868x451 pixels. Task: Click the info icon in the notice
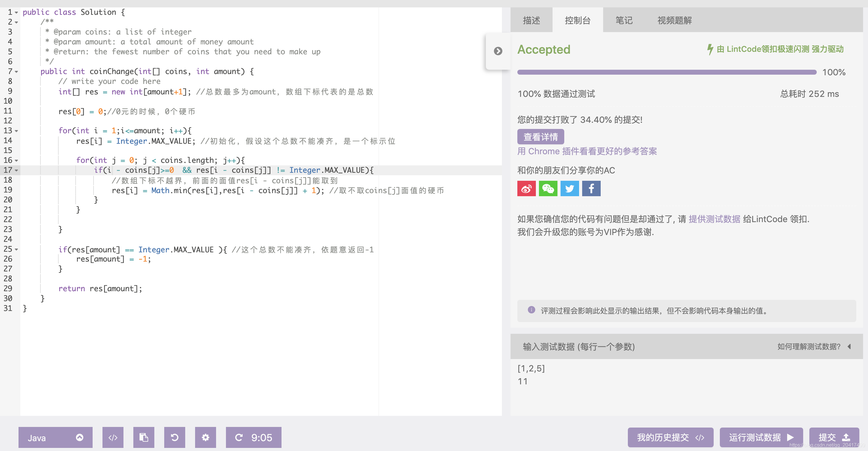tap(531, 310)
